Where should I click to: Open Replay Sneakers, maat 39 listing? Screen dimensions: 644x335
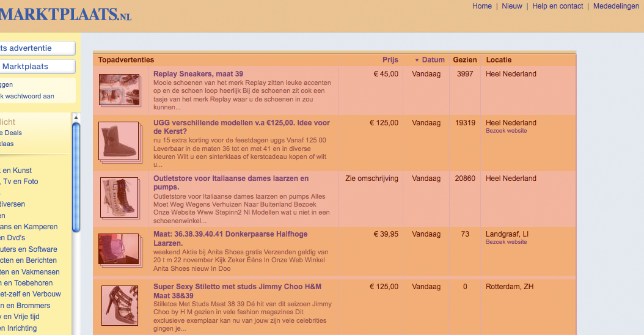click(x=199, y=74)
